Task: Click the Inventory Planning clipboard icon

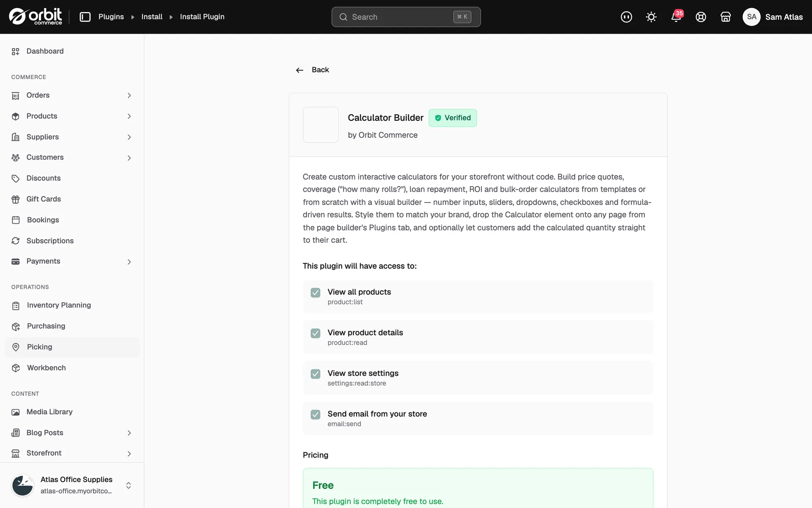Action: coord(16,306)
